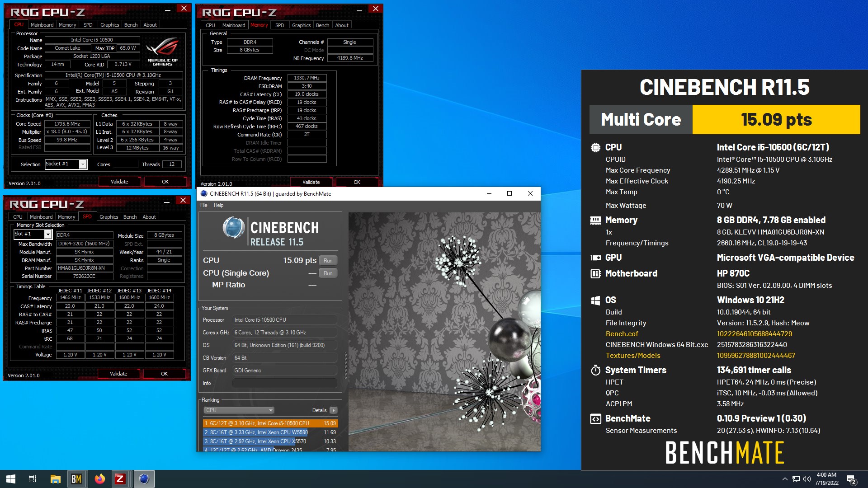Image resolution: width=868 pixels, height=488 pixels.
Task: Click the Part Number HMA81GU6DJR8N-XN field
Action: click(85, 268)
